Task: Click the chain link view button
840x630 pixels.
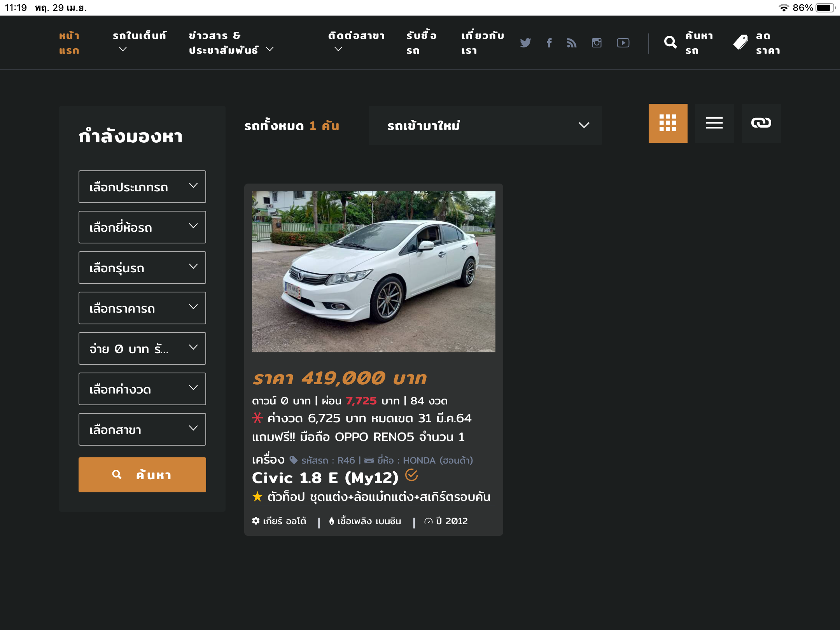Action: [x=761, y=123]
